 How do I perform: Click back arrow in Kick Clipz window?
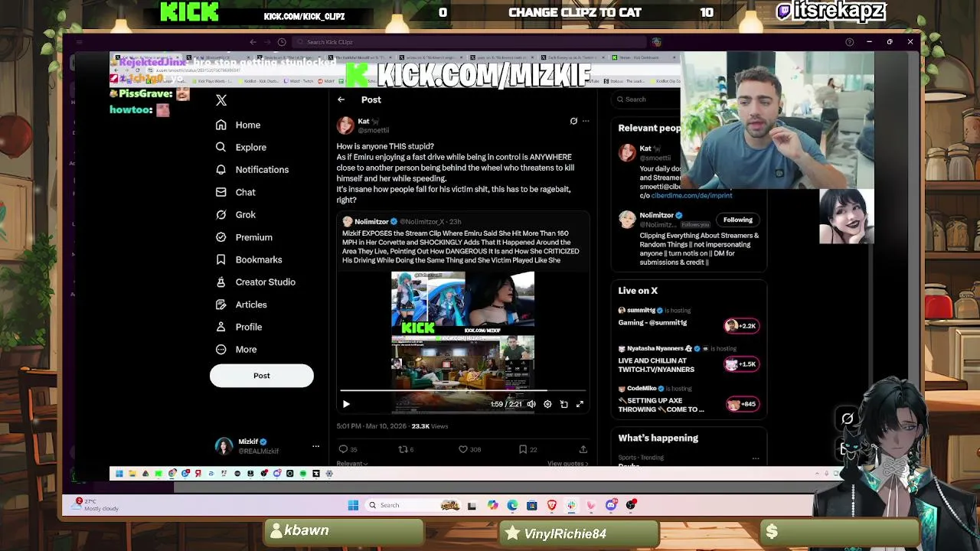[253, 42]
